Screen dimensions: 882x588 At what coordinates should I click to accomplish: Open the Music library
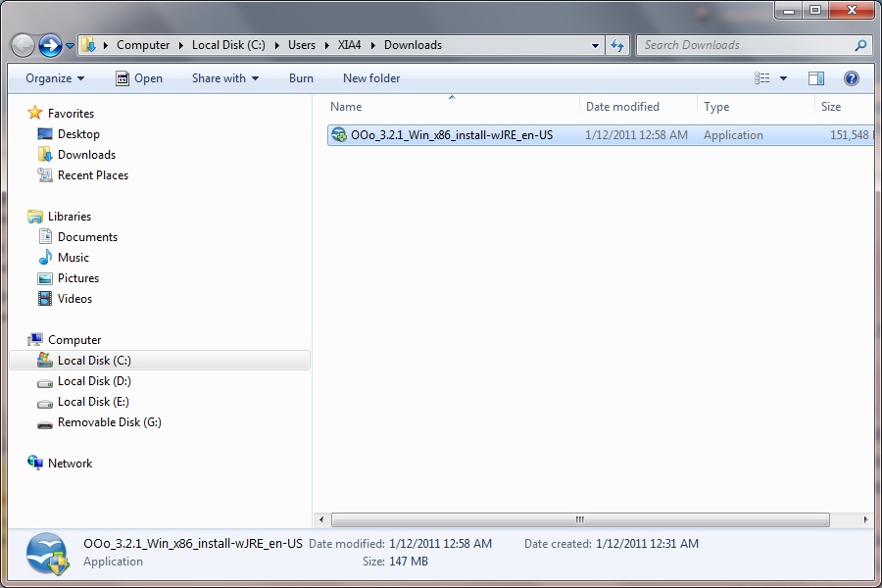tap(73, 258)
